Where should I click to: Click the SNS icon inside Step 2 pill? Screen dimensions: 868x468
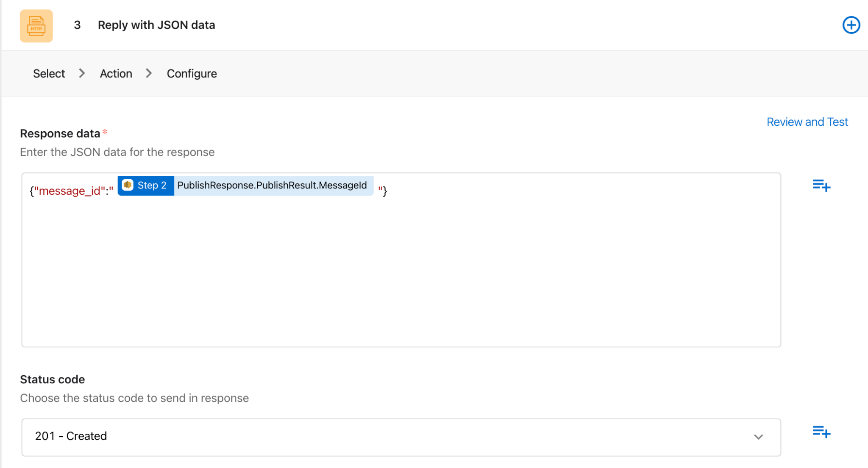coord(128,185)
